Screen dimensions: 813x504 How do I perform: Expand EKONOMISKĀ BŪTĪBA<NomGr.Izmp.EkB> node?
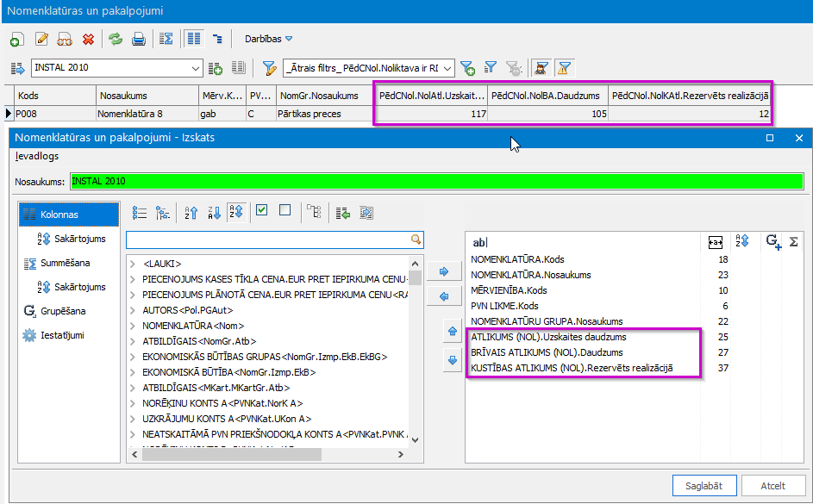click(x=133, y=372)
